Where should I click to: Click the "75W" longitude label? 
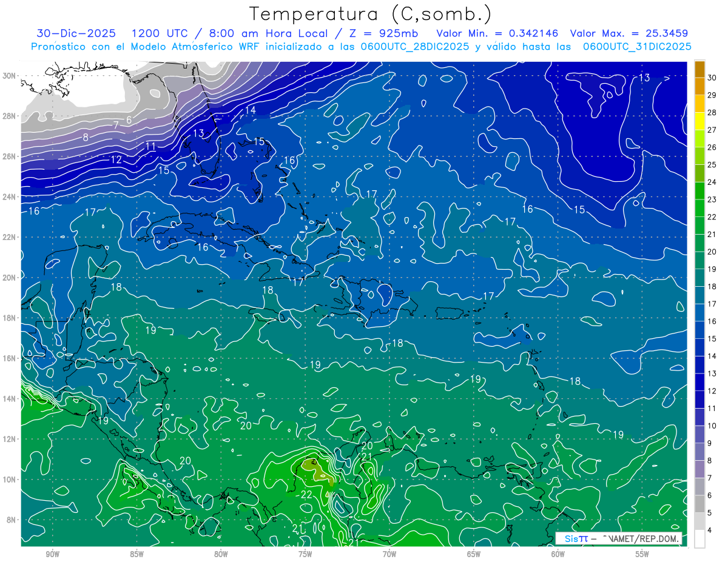[305, 554]
